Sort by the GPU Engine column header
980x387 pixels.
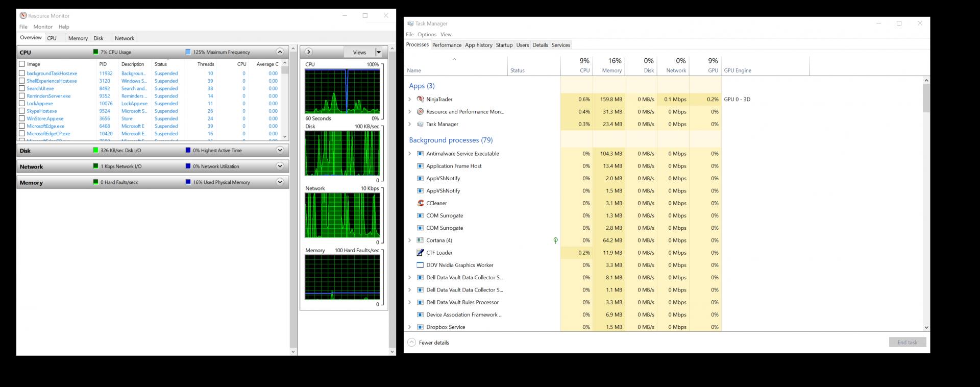[765, 66]
